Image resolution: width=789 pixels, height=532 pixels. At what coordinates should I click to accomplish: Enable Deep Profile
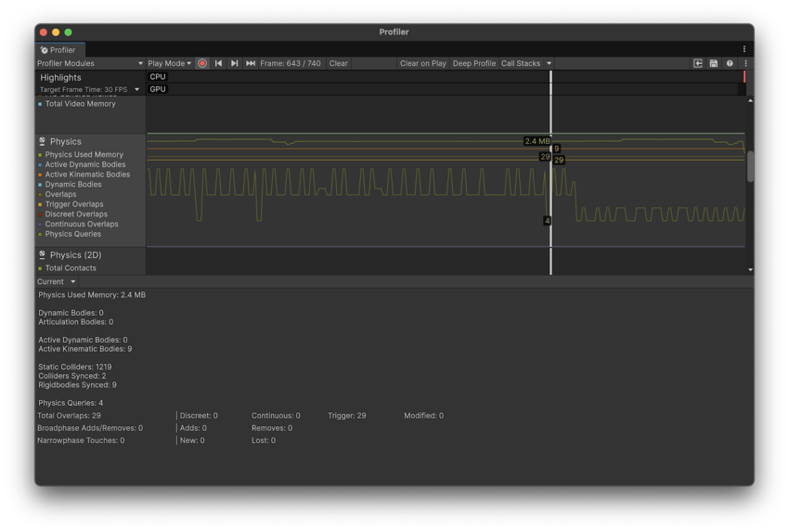[473, 63]
